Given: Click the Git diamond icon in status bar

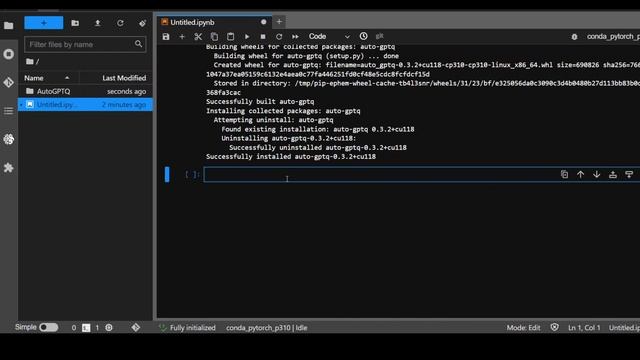Looking at the screenshot, I should [136, 327].
